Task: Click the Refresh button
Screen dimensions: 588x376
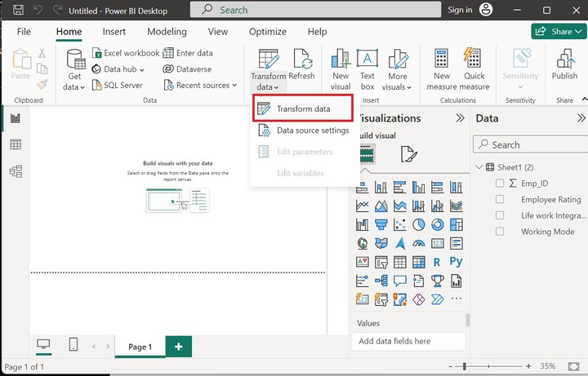Action: [301, 64]
